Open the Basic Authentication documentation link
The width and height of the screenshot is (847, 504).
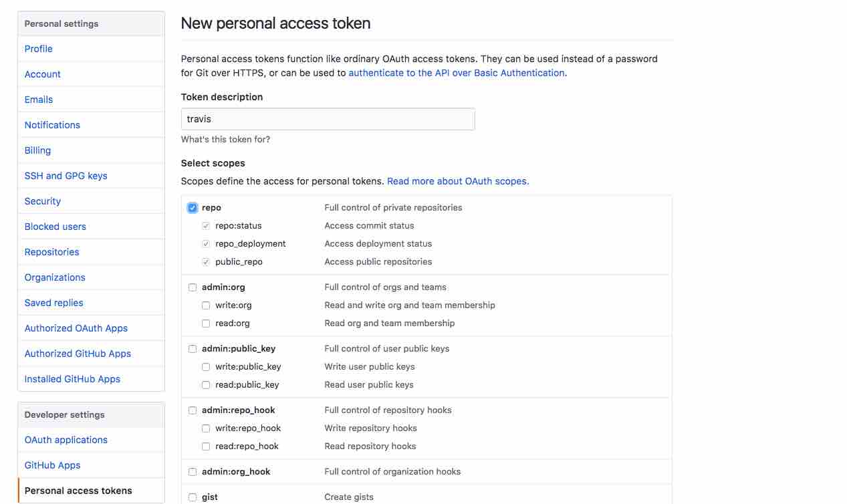[457, 72]
